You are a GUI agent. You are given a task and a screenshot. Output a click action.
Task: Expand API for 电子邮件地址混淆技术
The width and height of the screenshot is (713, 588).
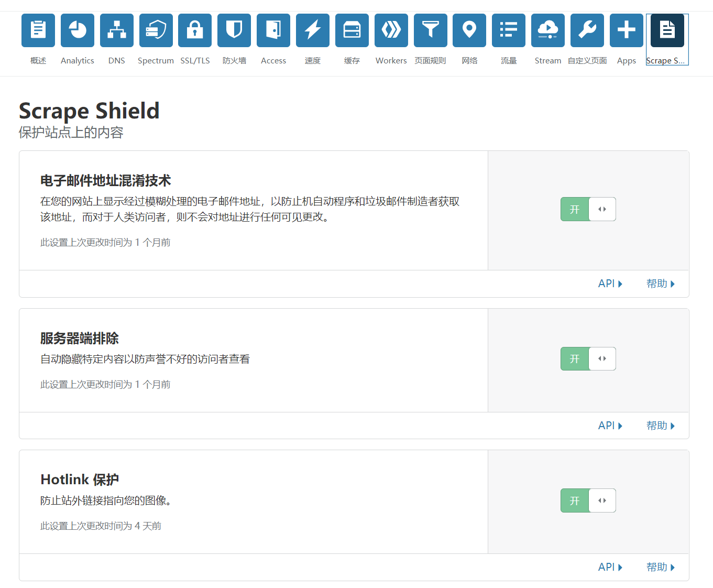click(x=610, y=284)
